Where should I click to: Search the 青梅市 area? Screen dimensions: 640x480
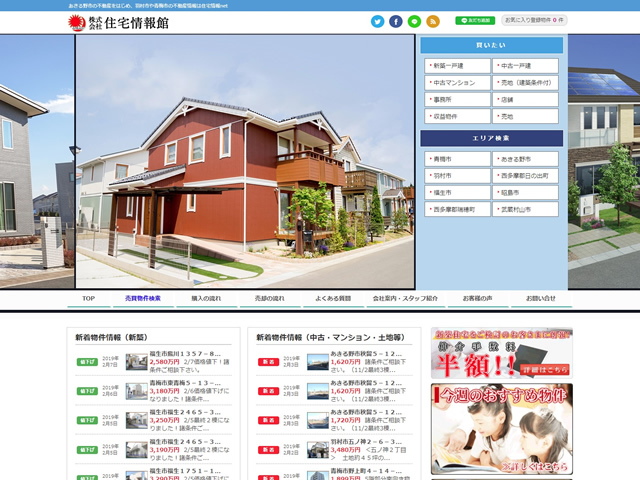456,159
